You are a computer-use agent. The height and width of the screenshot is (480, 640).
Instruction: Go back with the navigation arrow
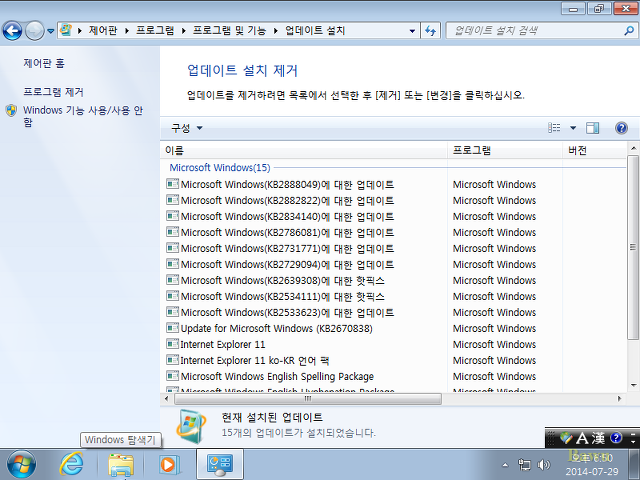(x=12, y=31)
